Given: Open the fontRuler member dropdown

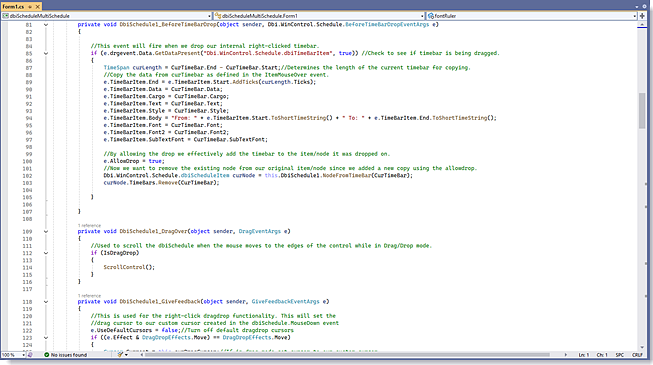Looking at the screenshot, I should tap(532, 16).
